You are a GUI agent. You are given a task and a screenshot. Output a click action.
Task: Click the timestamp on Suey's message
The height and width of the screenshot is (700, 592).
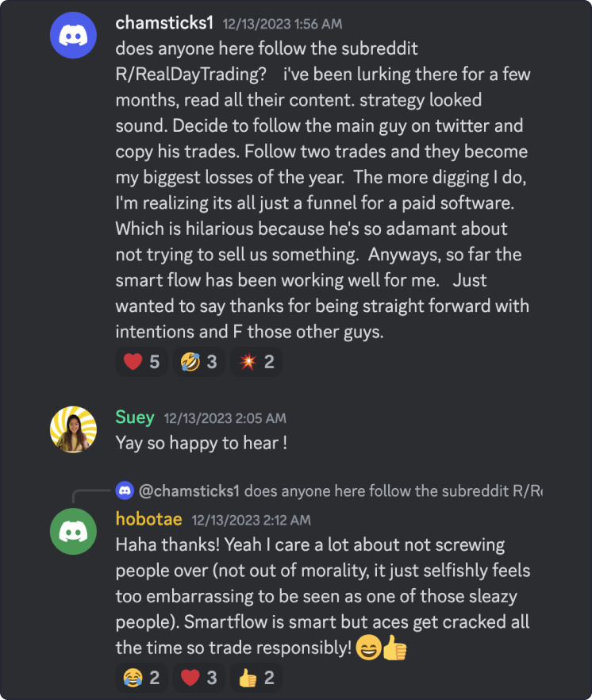(225, 418)
